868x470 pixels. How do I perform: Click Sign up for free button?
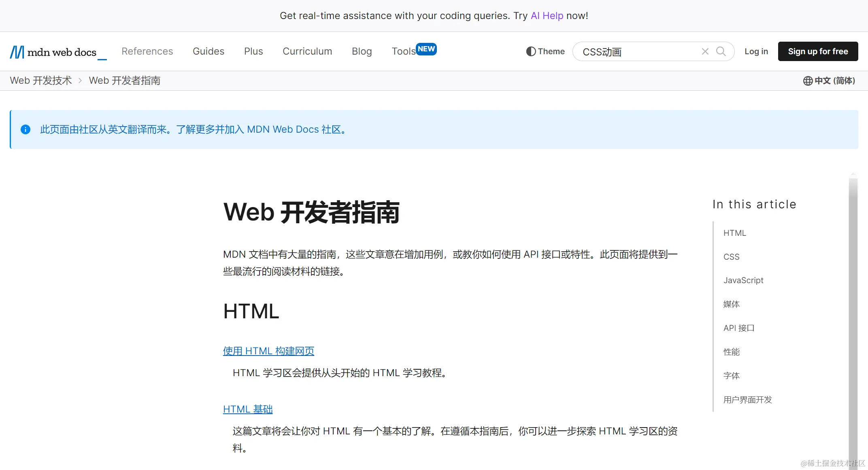[x=818, y=51]
